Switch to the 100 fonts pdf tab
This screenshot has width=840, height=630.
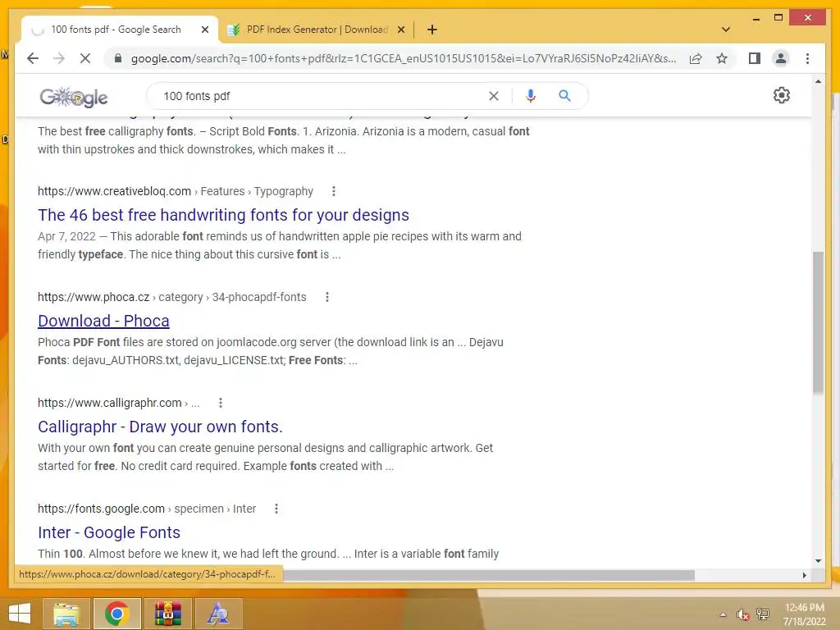pyautogui.click(x=116, y=30)
